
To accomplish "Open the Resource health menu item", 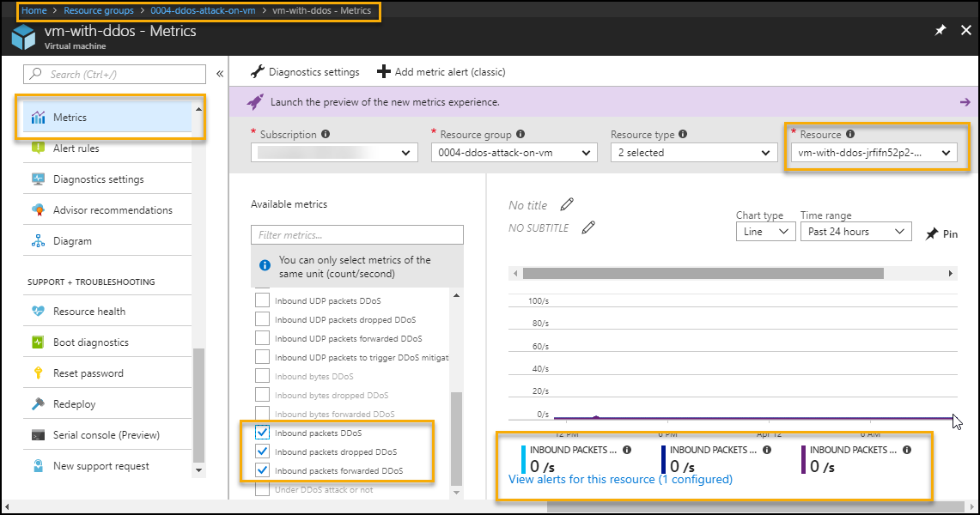I will click(x=107, y=311).
